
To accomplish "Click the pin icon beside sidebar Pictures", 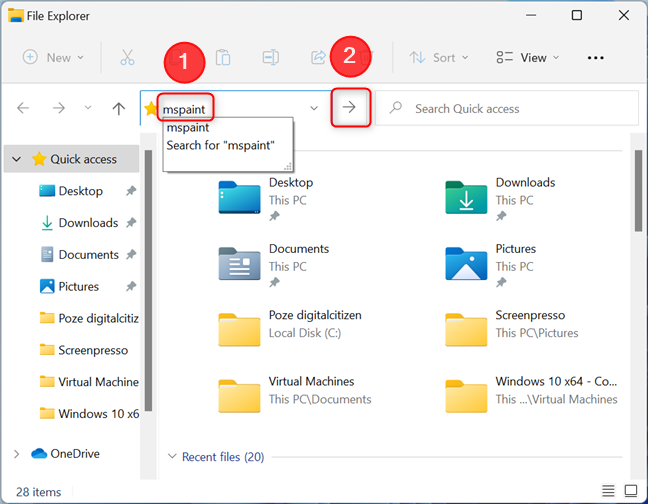I will tap(131, 286).
